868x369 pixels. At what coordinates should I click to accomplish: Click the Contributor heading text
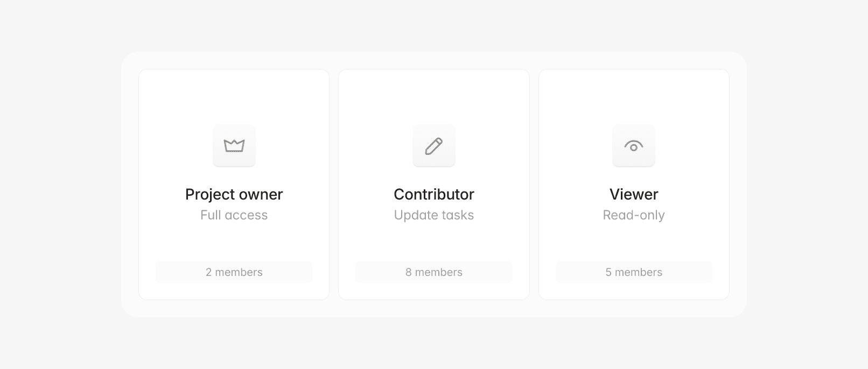pyautogui.click(x=434, y=194)
